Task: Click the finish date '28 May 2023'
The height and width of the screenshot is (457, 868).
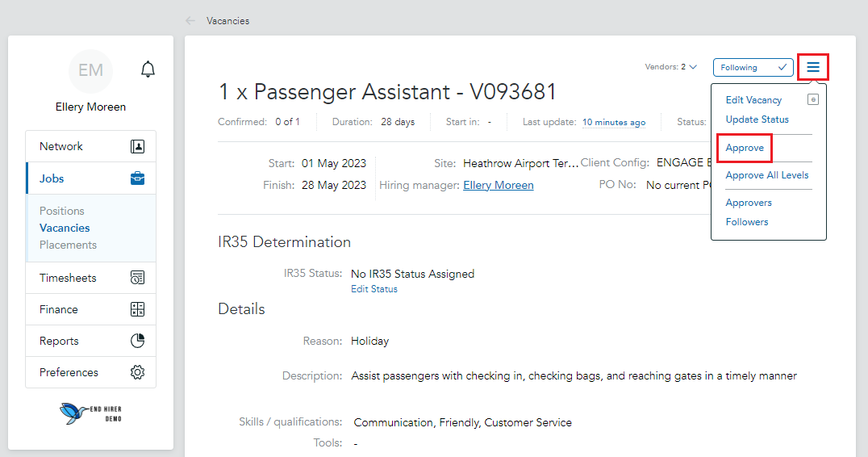Action: point(334,185)
